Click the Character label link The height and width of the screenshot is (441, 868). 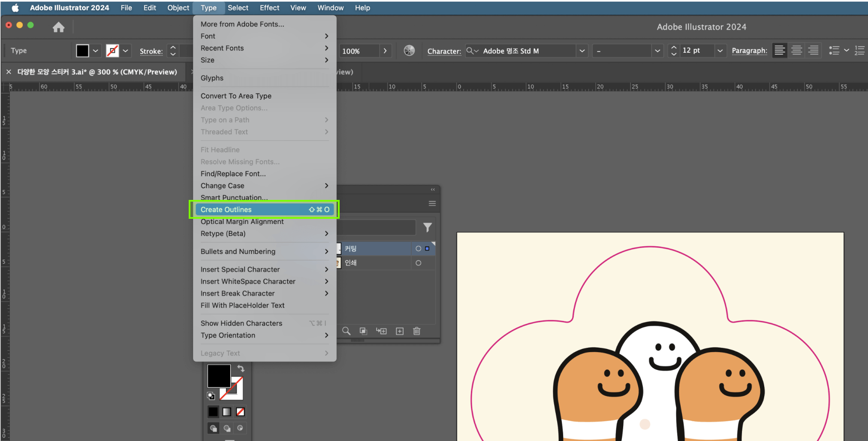[444, 51]
